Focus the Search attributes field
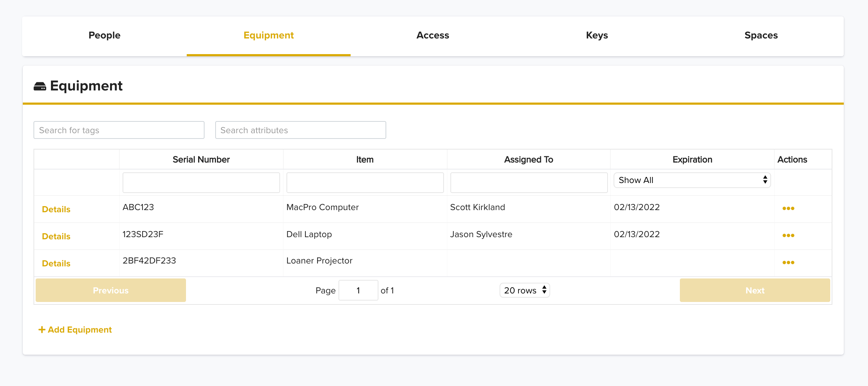The width and height of the screenshot is (868, 386). tap(300, 130)
